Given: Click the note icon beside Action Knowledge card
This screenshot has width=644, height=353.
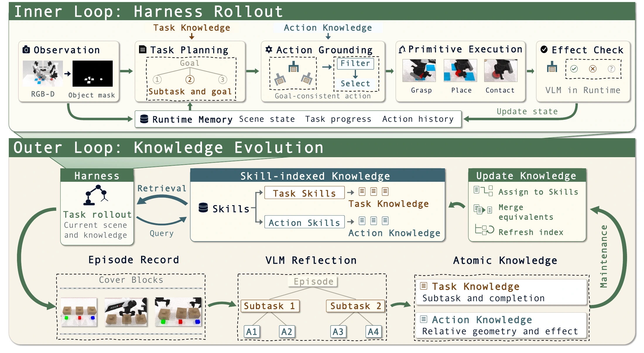Looking at the screenshot, I should (x=424, y=319).
